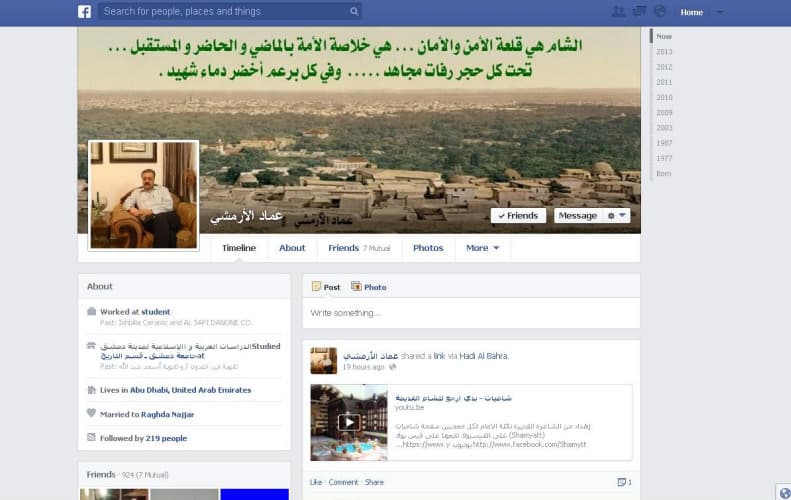Jump to 2011 on the timeline
The height and width of the screenshot is (500, 791).
[664, 82]
